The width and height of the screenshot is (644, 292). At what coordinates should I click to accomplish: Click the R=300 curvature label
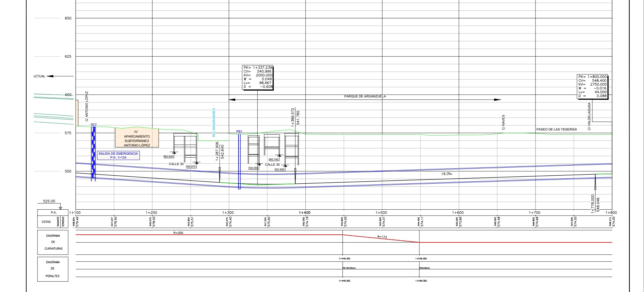point(178,233)
